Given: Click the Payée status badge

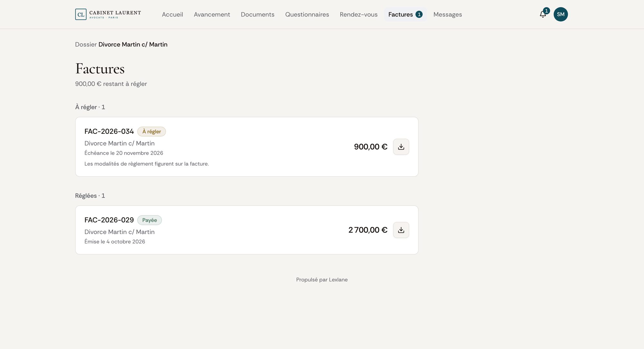Looking at the screenshot, I should tap(149, 220).
